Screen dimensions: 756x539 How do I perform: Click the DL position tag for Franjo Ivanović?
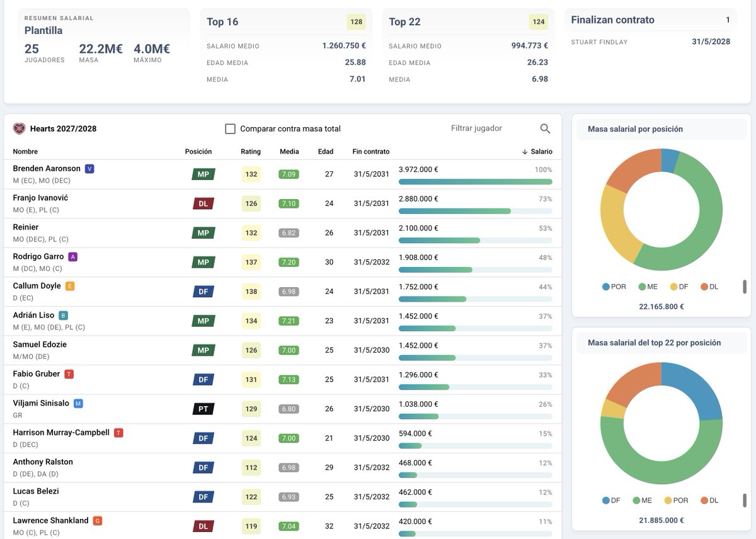click(203, 203)
